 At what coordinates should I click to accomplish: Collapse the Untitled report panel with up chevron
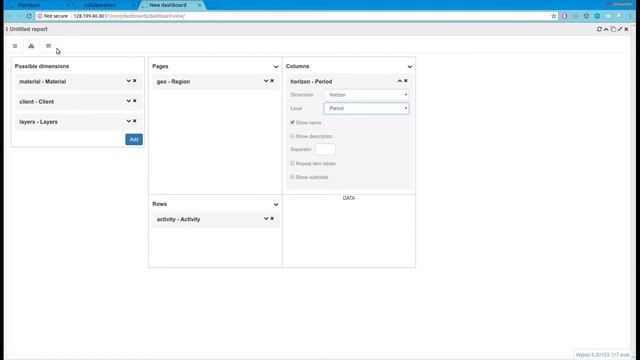pos(606,29)
